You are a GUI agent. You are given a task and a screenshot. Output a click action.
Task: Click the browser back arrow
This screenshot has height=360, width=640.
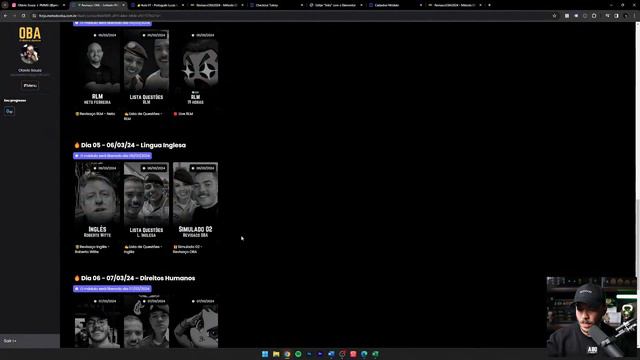pyautogui.click(x=5, y=16)
